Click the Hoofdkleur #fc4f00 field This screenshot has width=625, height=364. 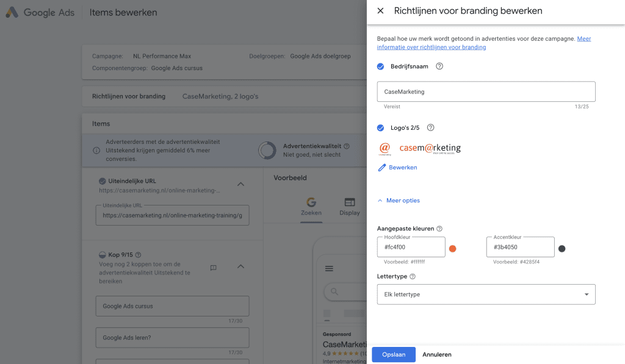pyautogui.click(x=411, y=247)
